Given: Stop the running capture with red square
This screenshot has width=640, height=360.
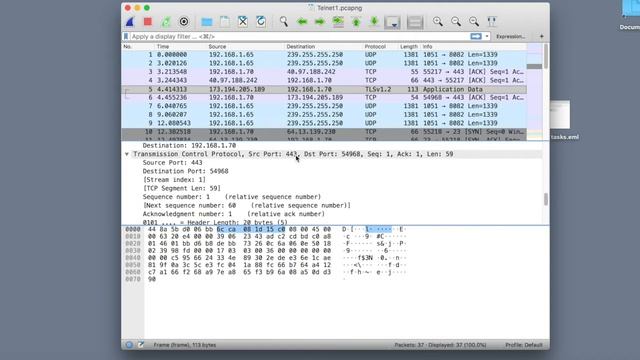Looking at the screenshot, I should 148,22.
